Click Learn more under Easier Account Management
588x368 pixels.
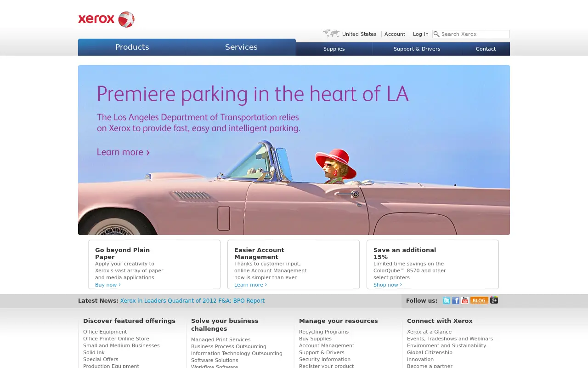coord(250,285)
